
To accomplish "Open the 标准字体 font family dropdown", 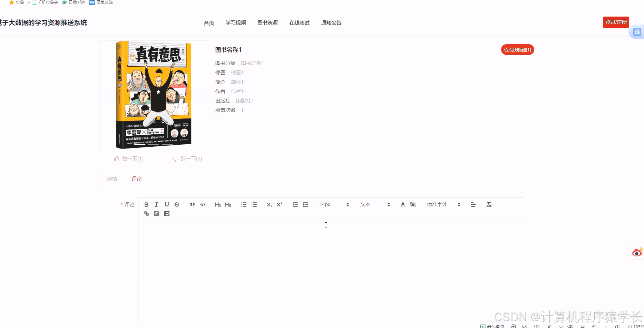I will pos(443,204).
